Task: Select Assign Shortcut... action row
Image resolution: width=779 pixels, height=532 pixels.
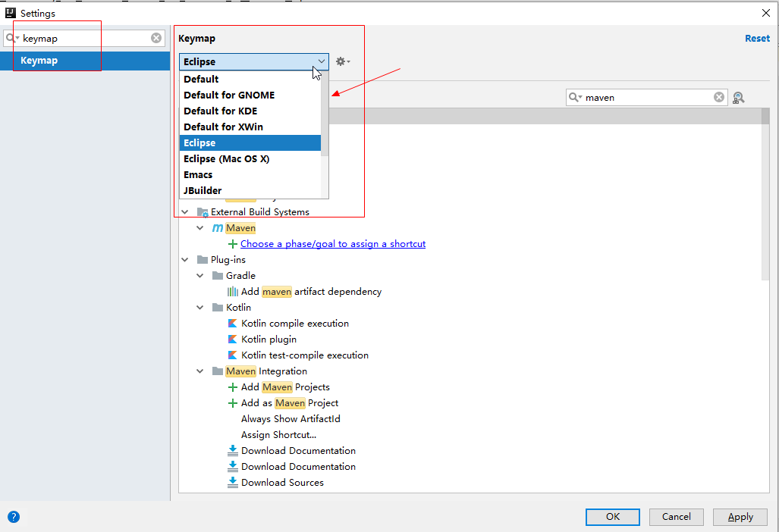Action: [x=278, y=435]
